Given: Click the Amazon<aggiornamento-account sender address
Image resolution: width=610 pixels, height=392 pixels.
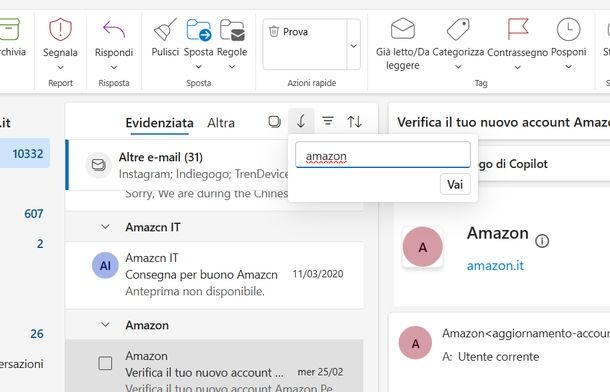Looking at the screenshot, I should [526, 333].
